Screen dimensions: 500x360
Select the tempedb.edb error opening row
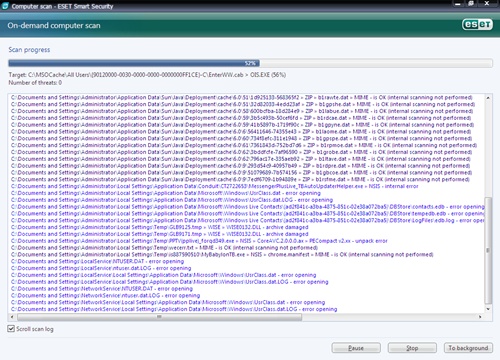tap(247, 213)
